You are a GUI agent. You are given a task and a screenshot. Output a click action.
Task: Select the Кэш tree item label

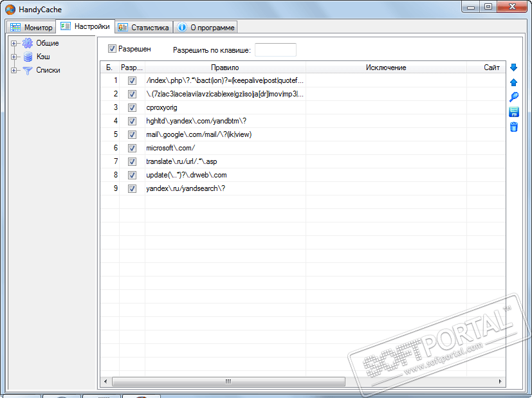coord(44,57)
